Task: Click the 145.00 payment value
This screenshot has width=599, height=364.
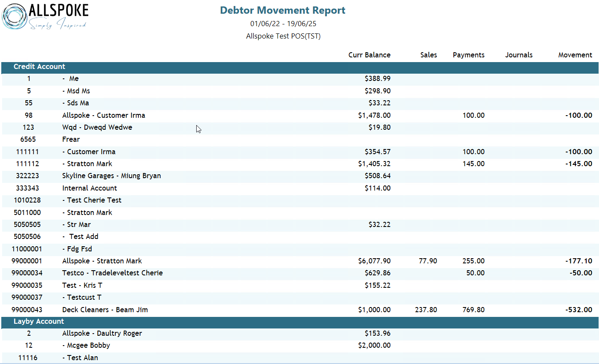Action: point(473,164)
